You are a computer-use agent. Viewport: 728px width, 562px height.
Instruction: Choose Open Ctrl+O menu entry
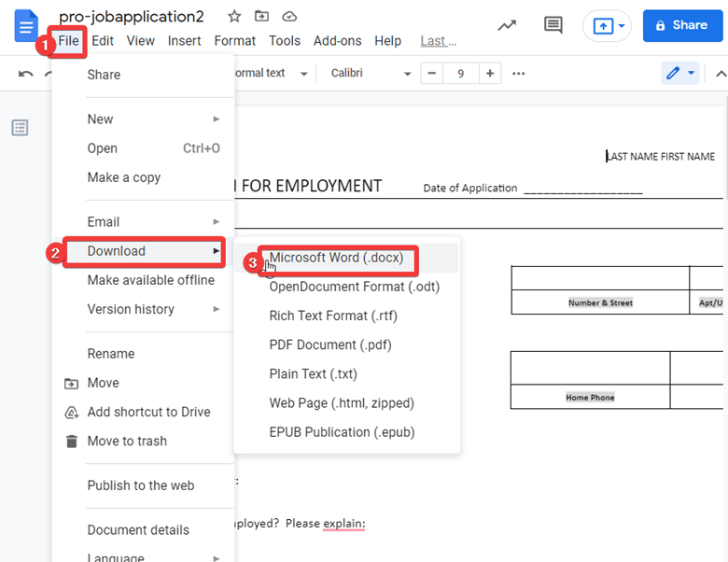click(143, 148)
